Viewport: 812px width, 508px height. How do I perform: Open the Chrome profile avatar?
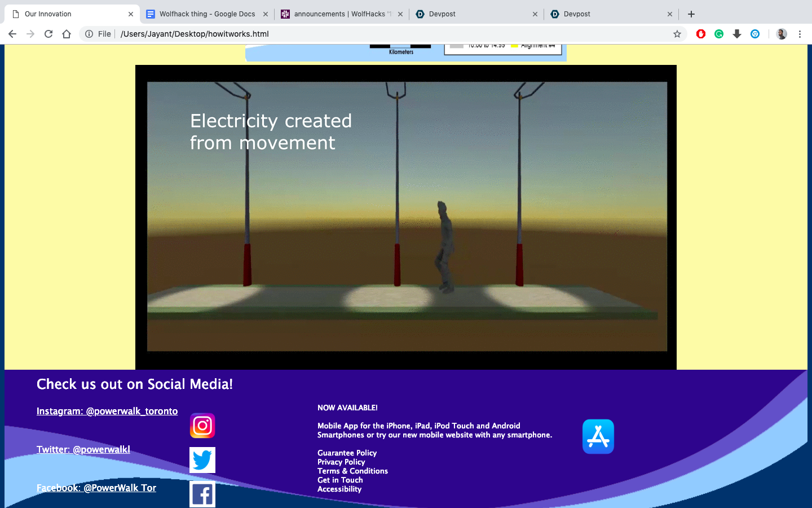(782, 34)
